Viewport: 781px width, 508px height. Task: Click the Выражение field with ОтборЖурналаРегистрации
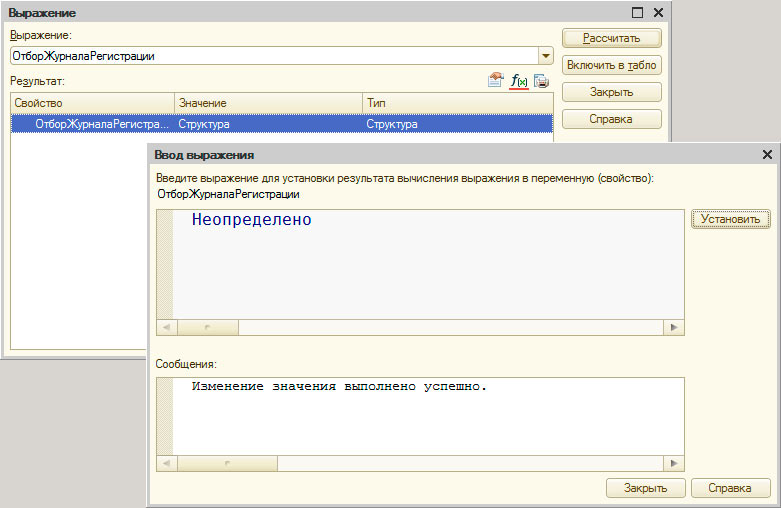(x=274, y=56)
